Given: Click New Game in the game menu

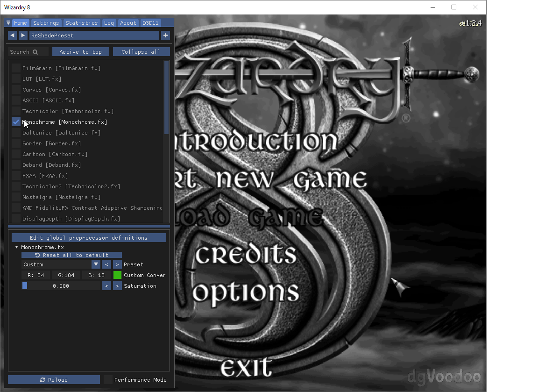Looking at the screenshot, I should pos(271,179).
